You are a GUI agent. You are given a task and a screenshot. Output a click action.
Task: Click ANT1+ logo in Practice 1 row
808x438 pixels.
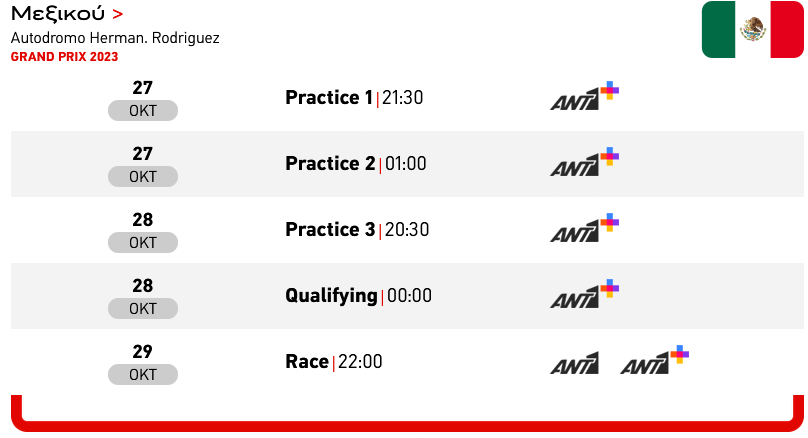pyautogui.click(x=585, y=96)
